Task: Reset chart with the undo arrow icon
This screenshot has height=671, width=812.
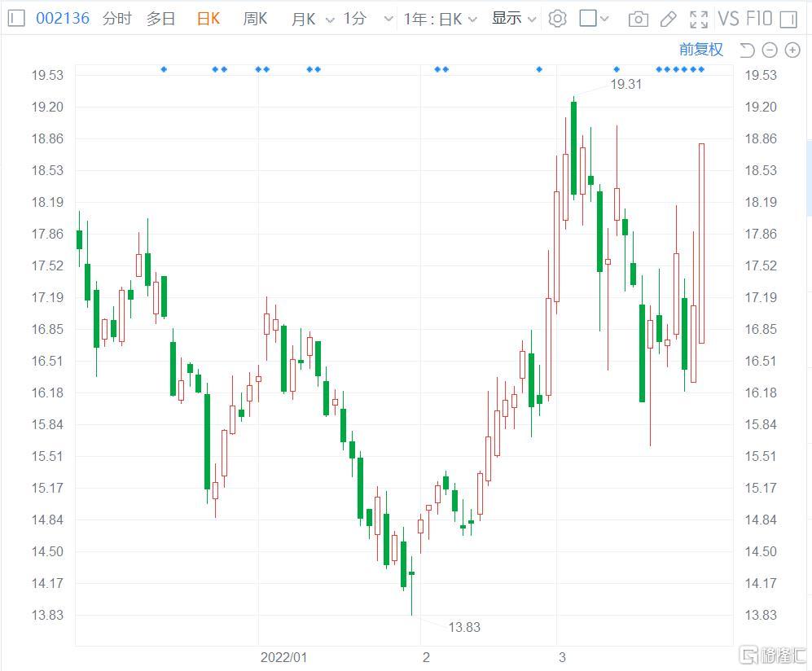Action: [x=748, y=50]
